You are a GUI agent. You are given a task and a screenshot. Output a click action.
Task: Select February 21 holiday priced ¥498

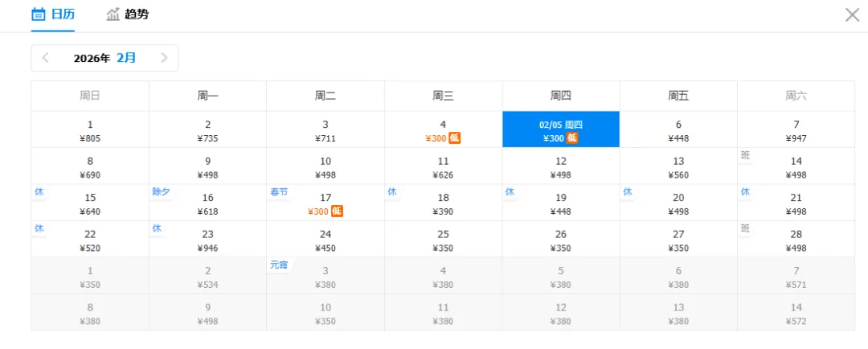796,203
